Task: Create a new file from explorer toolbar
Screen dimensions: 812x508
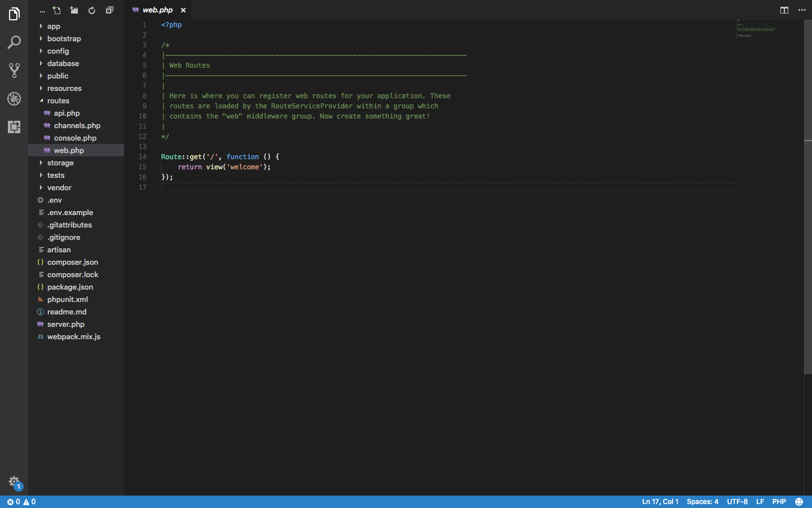Action: 56,10
